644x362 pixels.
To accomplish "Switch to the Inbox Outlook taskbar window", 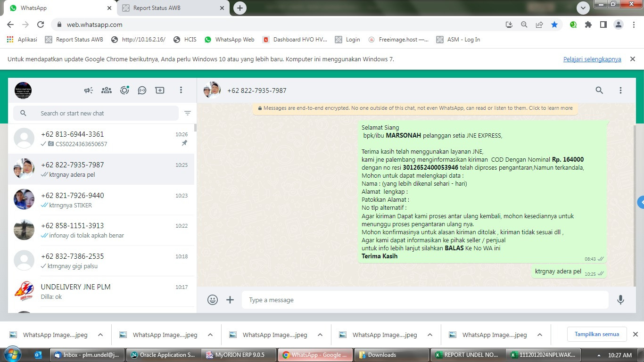I will 88,355.
